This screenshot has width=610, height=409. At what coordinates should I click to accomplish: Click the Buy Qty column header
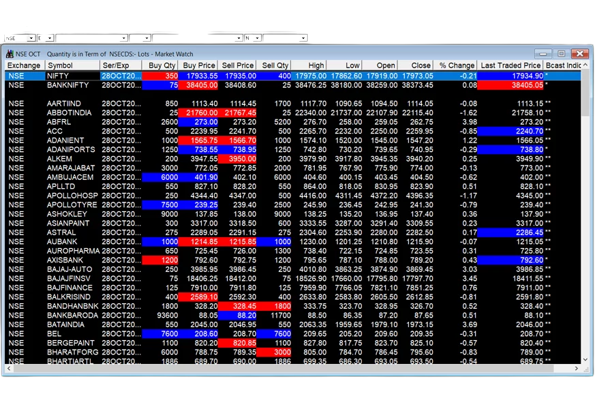click(160, 65)
